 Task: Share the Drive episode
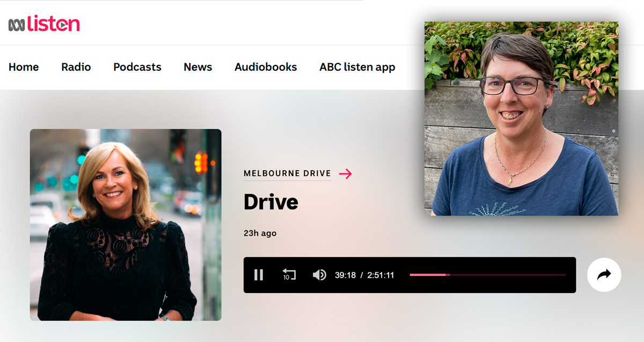point(604,274)
